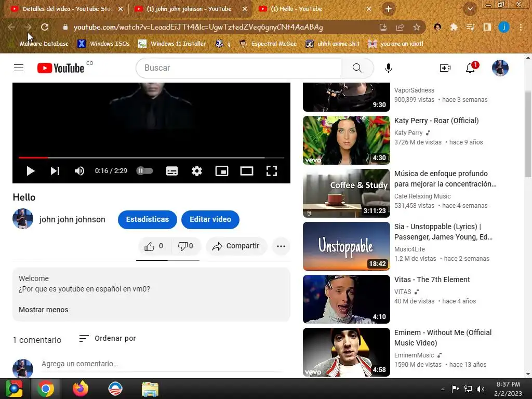Image resolution: width=532 pixels, height=399 pixels.
Task: Open the Extensions puzzle icon
Action: click(x=454, y=27)
